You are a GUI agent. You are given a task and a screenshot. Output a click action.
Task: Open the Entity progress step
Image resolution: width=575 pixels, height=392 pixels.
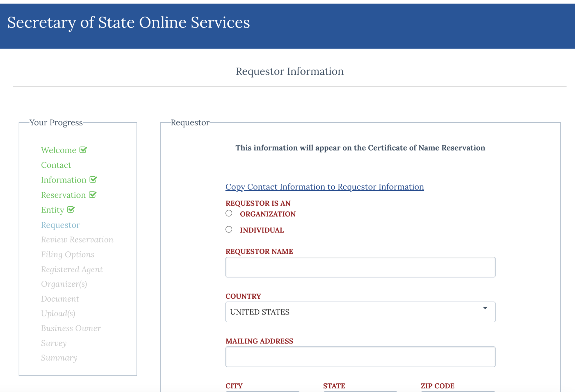(53, 210)
